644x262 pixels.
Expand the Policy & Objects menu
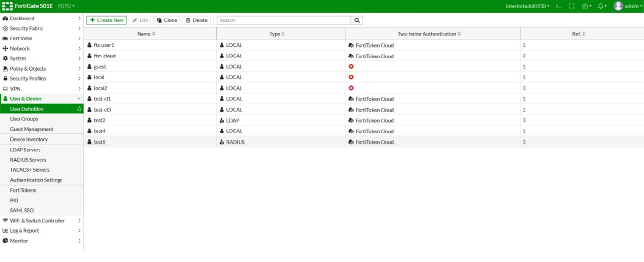(x=41, y=69)
